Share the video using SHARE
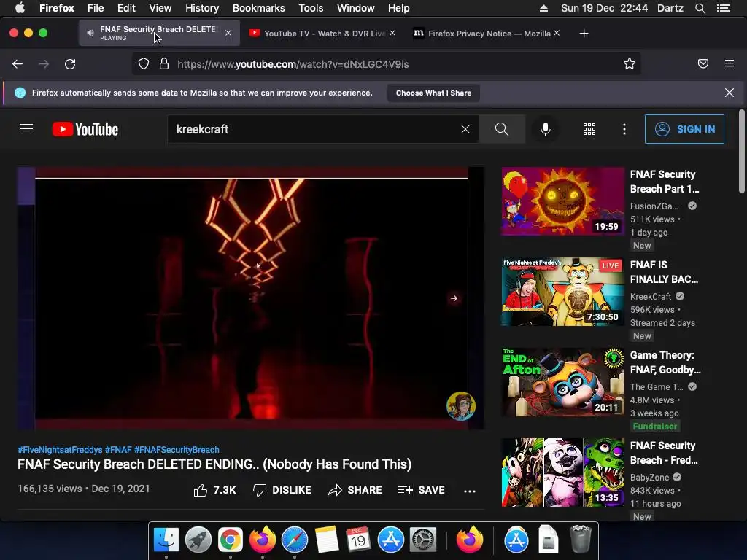Image resolution: width=747 pixels, height=560 pixels. (x=355, y=490)
